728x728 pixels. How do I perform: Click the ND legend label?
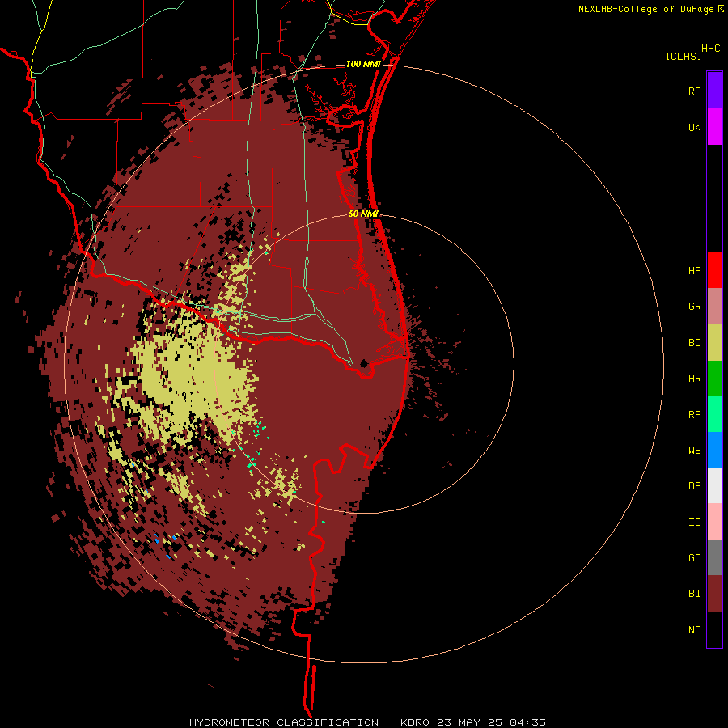(695, 630)
